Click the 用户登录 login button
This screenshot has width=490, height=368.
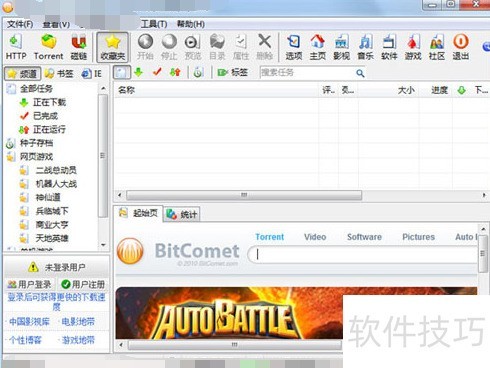point(30,284)
